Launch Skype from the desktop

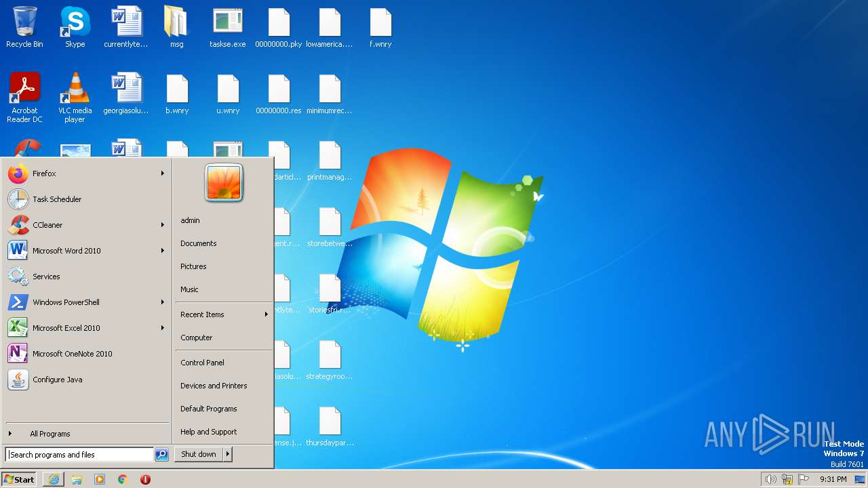[x=75, y=28]
